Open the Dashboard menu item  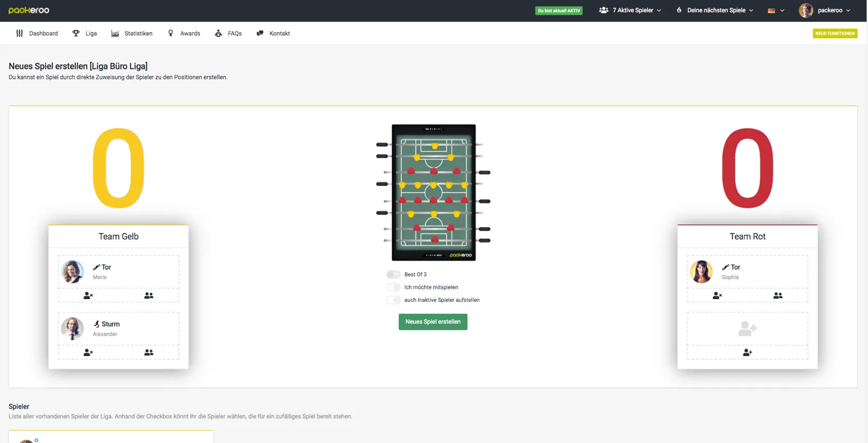(37, 34)
